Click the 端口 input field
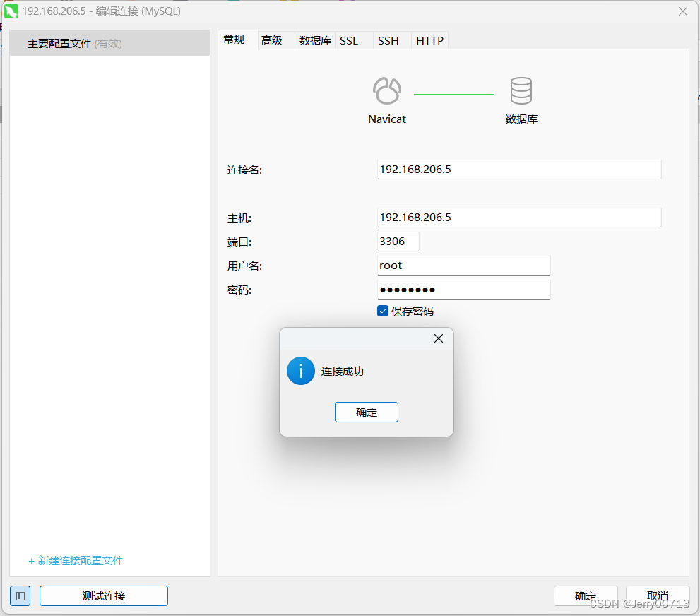The width and height of the screenshot is (700, 616). coord(398,241)
